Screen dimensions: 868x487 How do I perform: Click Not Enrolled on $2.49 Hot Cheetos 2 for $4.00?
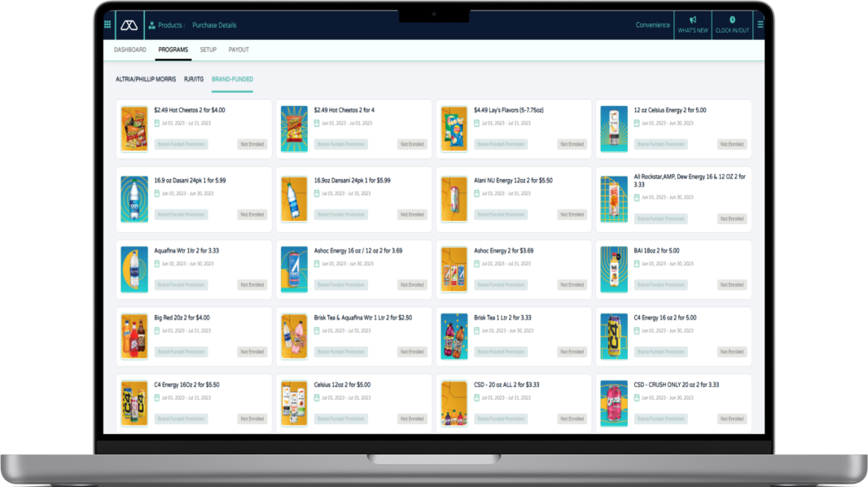[252, 144]
